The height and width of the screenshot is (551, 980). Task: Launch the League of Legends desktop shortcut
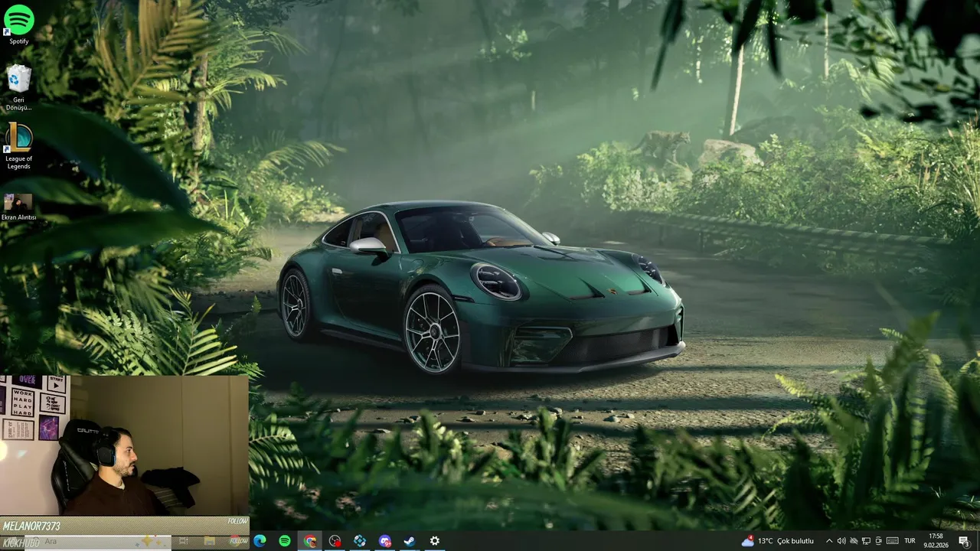coord(18,146)
